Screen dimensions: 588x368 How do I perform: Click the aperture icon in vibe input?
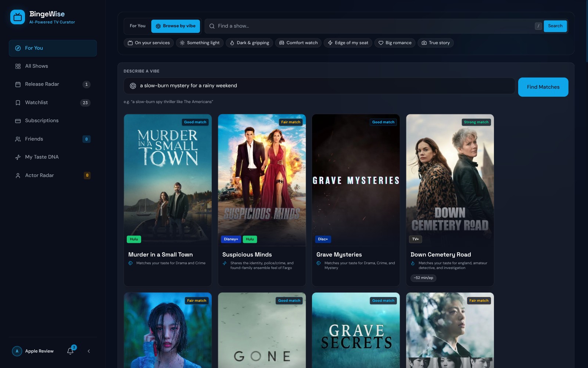click(133, 86)
